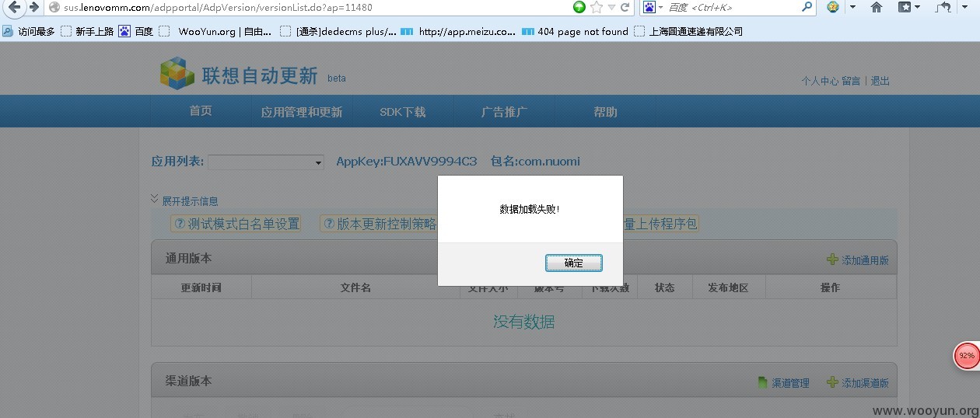Open 个人中心 link
Image resolution: width=980 pixels, height=418 pixels.
coord(820,81)
